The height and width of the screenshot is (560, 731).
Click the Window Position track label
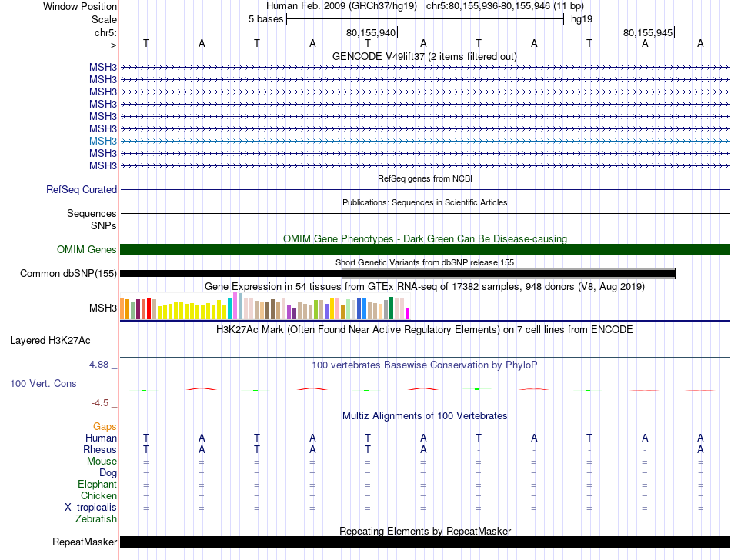tap(80, 6)
